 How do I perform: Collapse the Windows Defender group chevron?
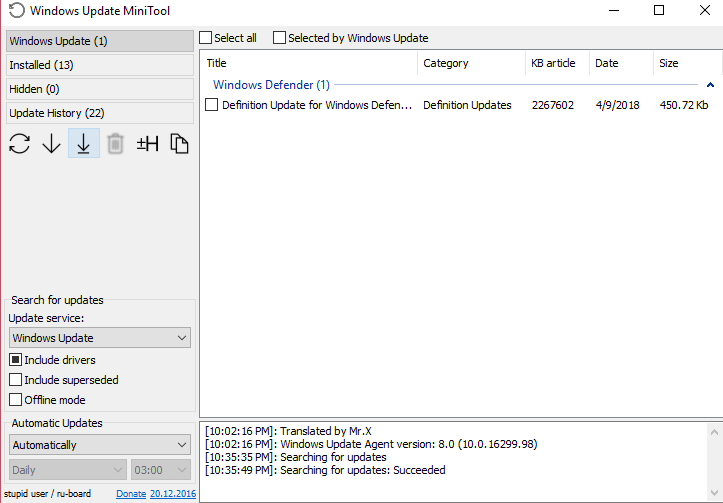point(710,86)
